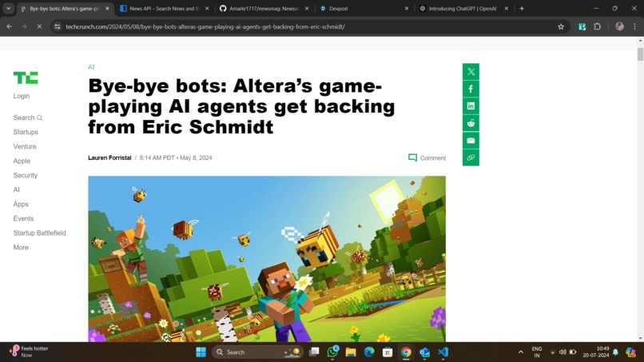The image size is (644, 362).
Task: View site information icon in address bar
Action: tap(58, 26)
